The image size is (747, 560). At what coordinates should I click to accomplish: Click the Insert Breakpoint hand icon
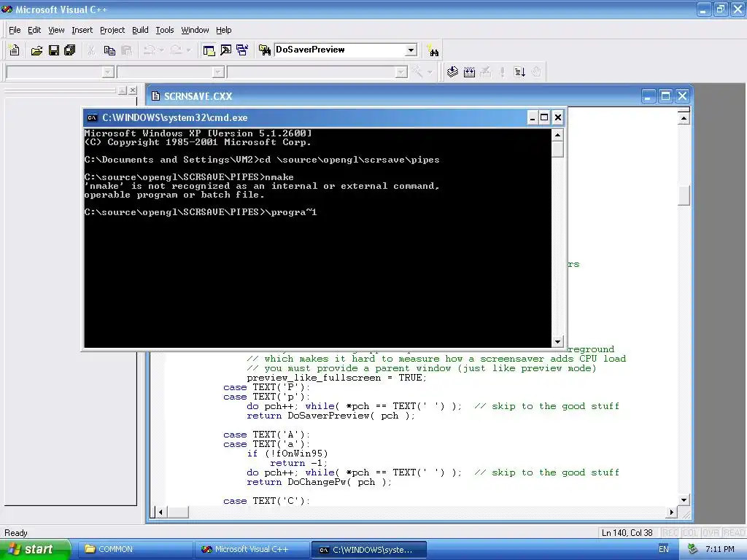click(536, 72)
